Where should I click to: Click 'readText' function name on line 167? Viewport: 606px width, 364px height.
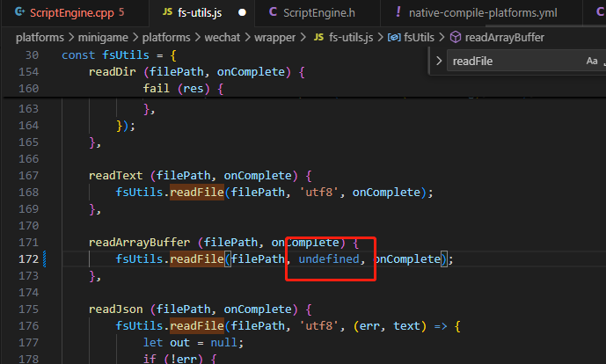(115, 176)
